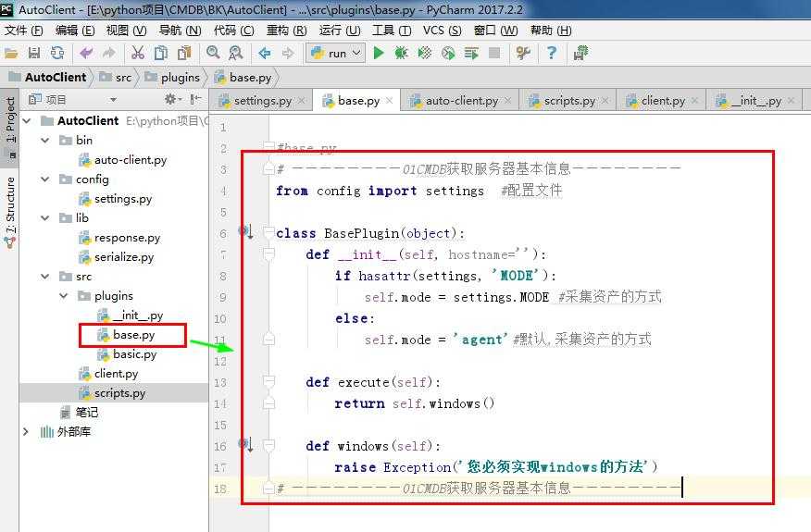Screen dimensions: 811x532
Task: Click the navigate Forward arrow
Action: (x=288, y=53)
